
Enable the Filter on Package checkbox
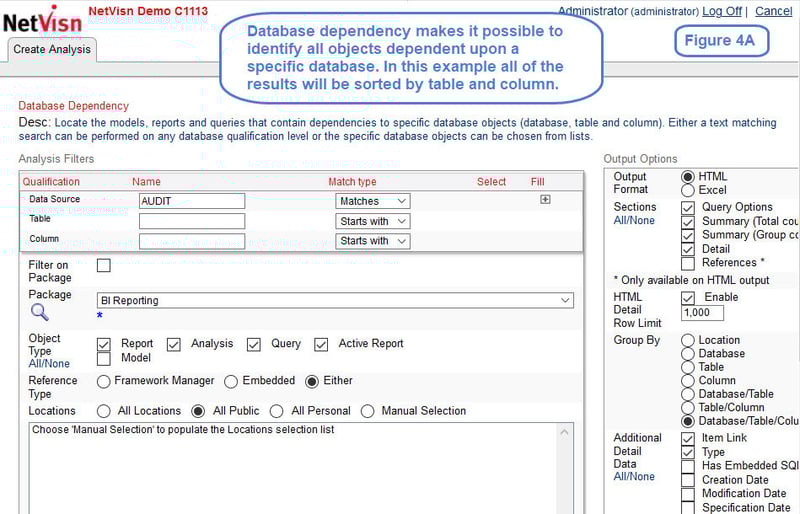(x=104, y=265)
